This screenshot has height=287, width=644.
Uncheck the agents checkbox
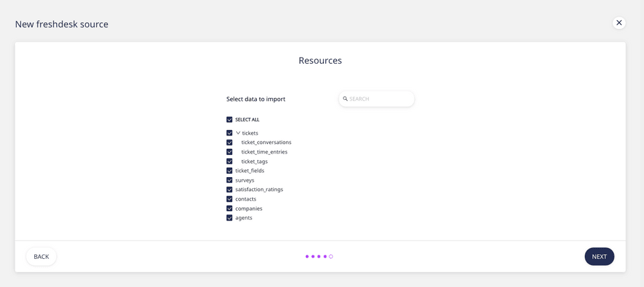229,218
